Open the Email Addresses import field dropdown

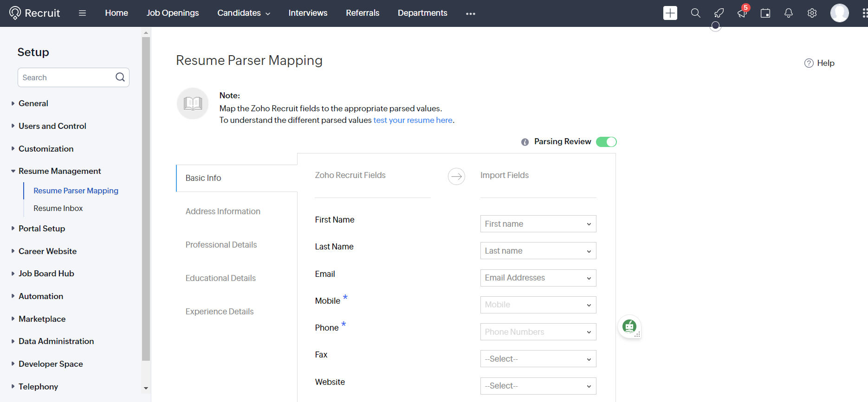(538, 278)
